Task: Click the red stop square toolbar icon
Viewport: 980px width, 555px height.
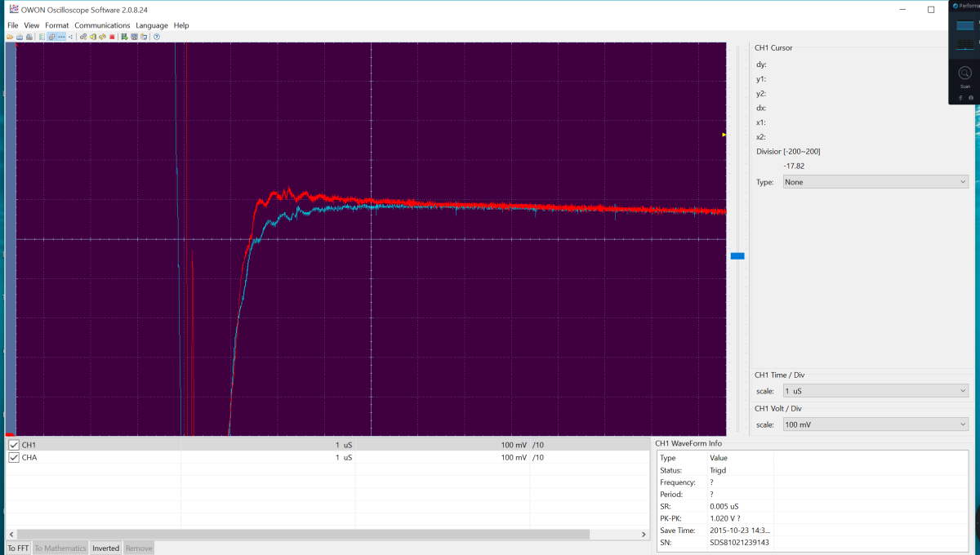Action: pos(112,37)
